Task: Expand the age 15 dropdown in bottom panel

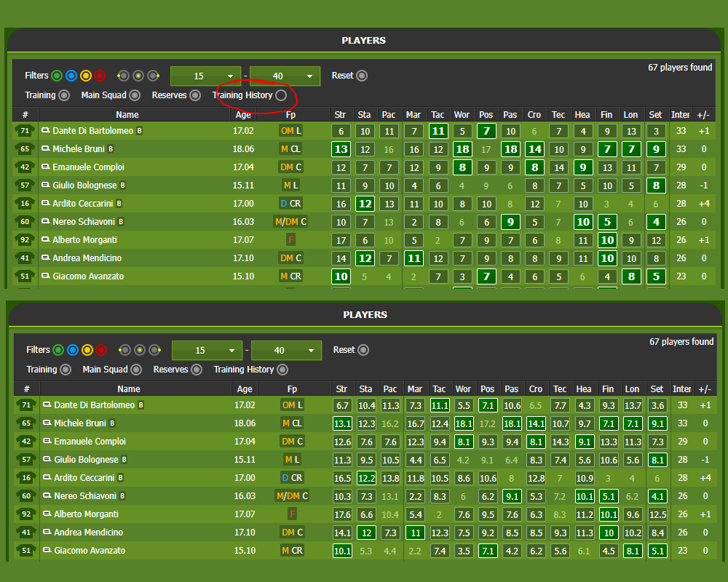Action: coord(207,351)
